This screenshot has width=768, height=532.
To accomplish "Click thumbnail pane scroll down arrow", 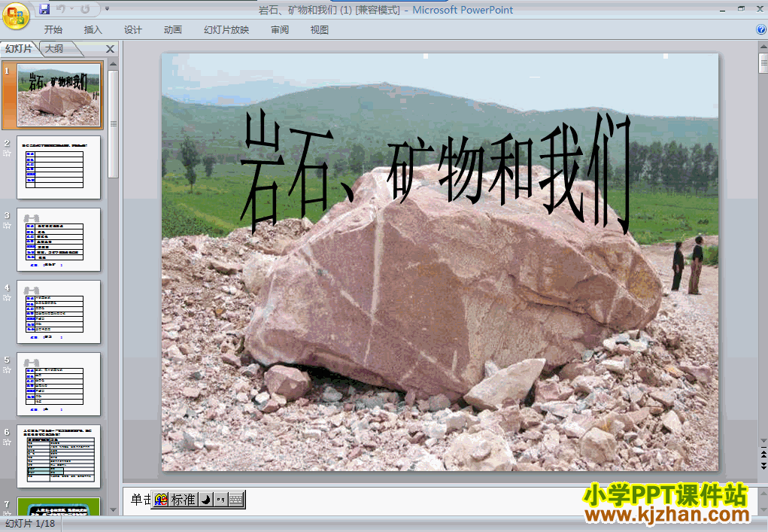I will [113, 510].
